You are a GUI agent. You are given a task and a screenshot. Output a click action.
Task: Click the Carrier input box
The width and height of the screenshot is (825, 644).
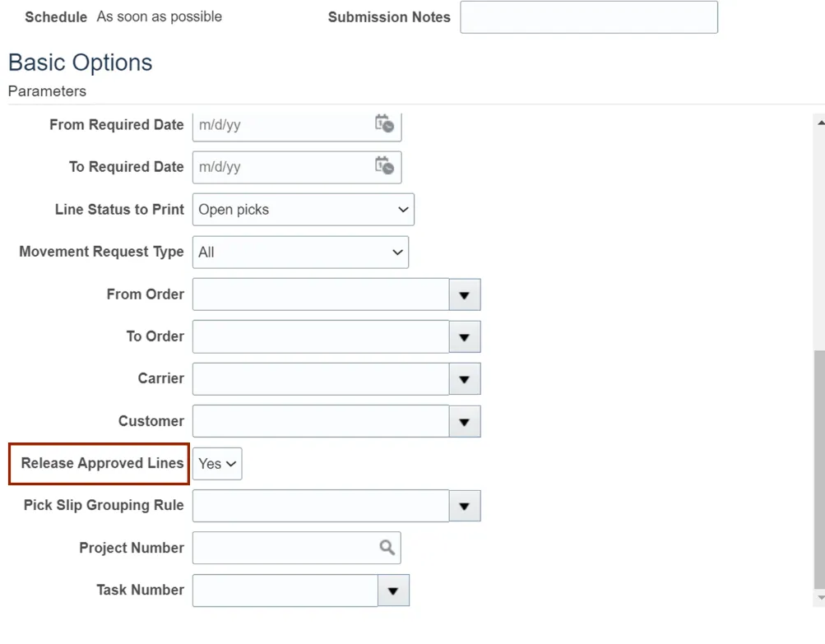(321, 379)
